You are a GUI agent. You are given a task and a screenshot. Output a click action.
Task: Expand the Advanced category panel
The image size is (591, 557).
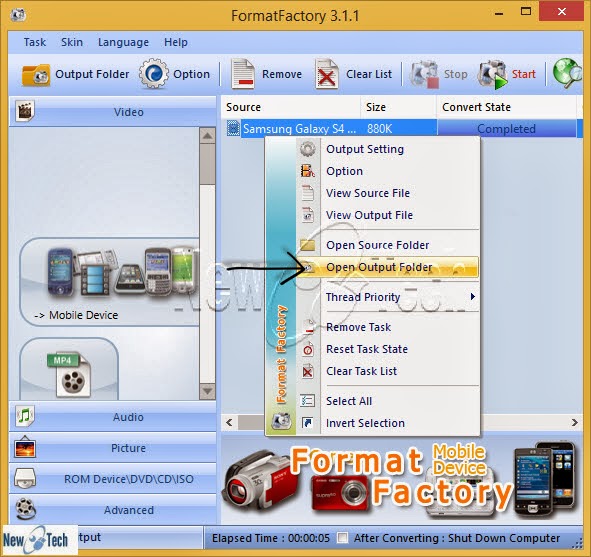[x=112, y=510]
